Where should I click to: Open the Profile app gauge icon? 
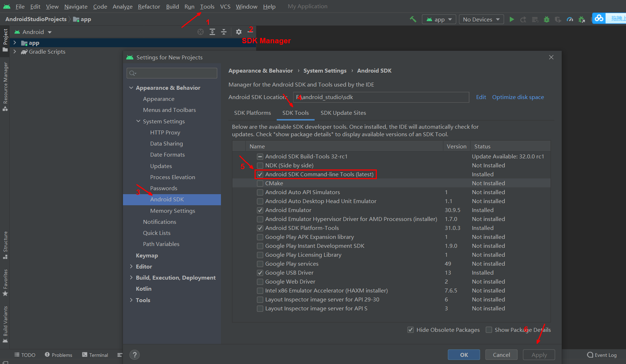click(x=570, y=19)
